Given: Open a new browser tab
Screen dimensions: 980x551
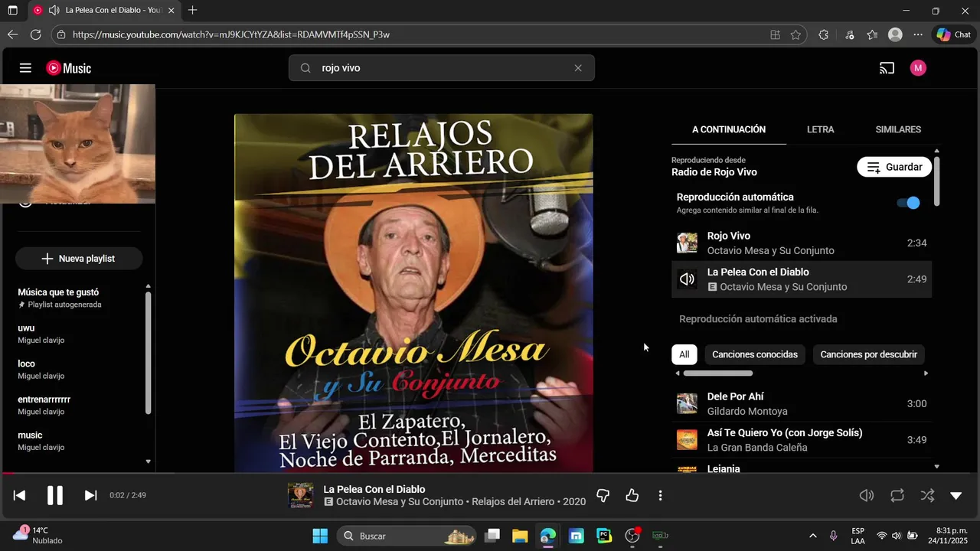Looking at the screenshot, I should coord(192,10).
